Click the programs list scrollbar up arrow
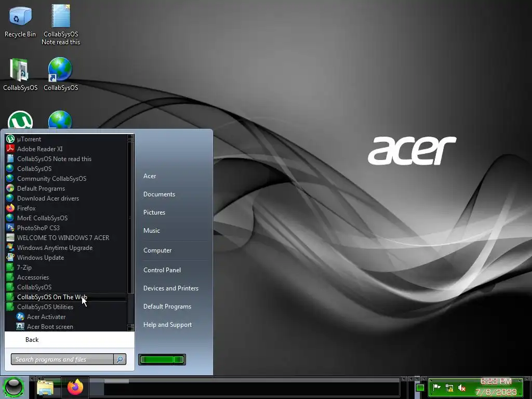This screenshot has width=532, height=399. 130,137
